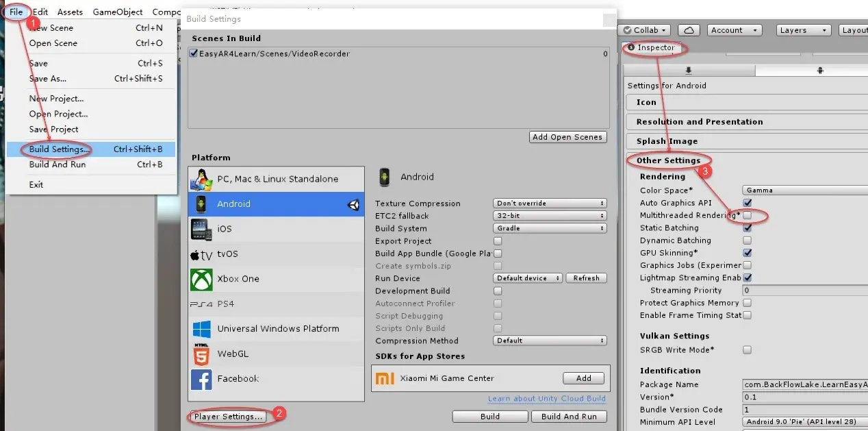This screenshot has width=868, height=431.
Task: Click the Xiaomi Mi logo icon
Action: [x=386, y=378]
